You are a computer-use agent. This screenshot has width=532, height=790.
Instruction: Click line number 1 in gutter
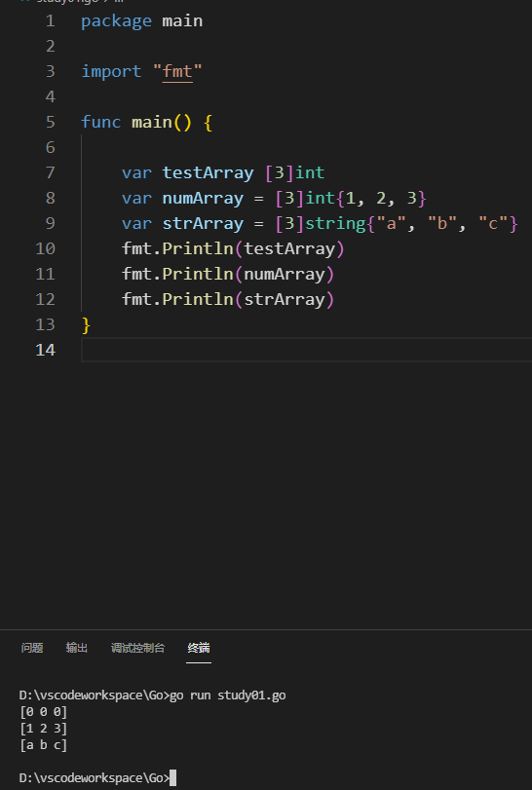click(x=50, y=21)
